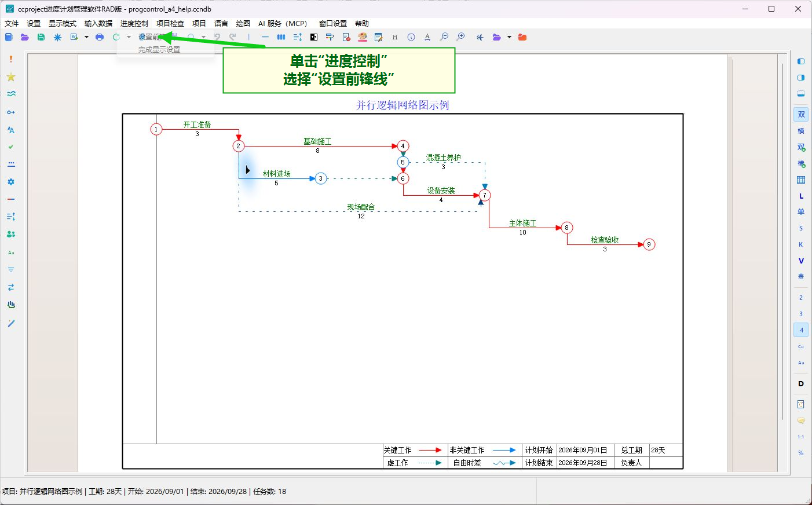812x505 pixels.
Task: Click the black-and-white contrast square icon
Action: point(314,37)
